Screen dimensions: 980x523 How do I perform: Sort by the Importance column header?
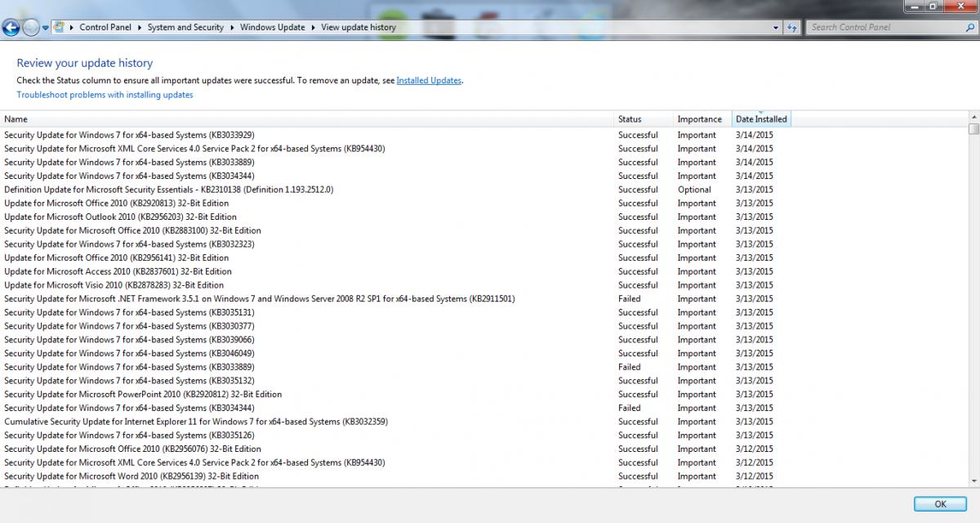pyautogui.click(x=702, y=119)
